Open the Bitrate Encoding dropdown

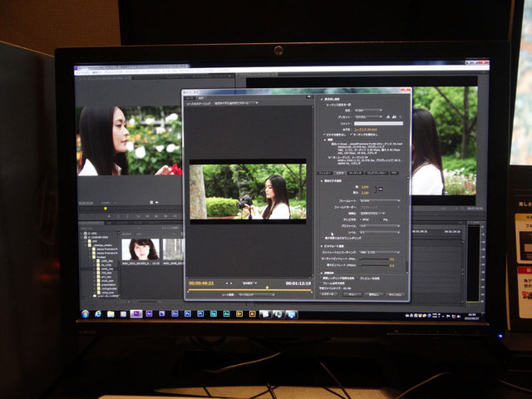click(x=377, y=253)
